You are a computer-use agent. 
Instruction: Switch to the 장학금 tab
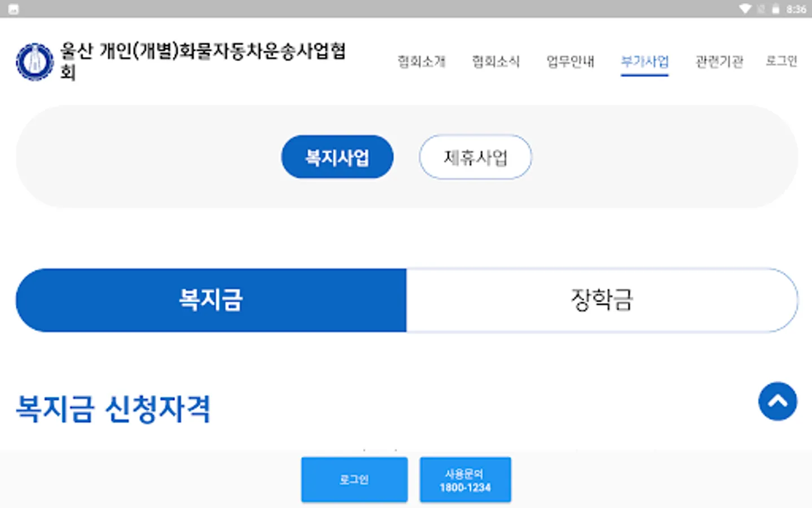[x=602, y=300]
